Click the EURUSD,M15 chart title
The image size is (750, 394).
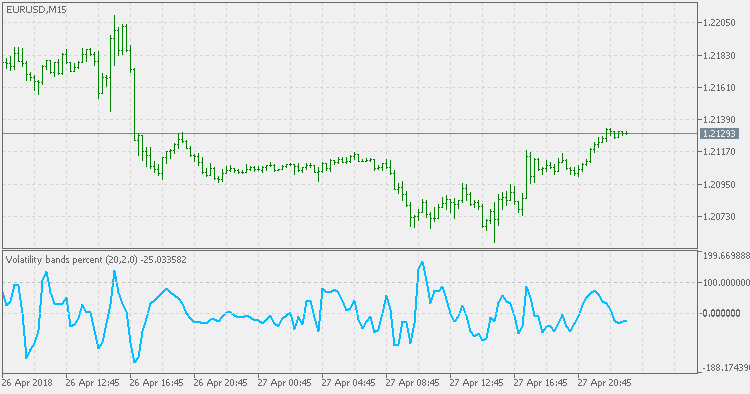tap(36, 10)
